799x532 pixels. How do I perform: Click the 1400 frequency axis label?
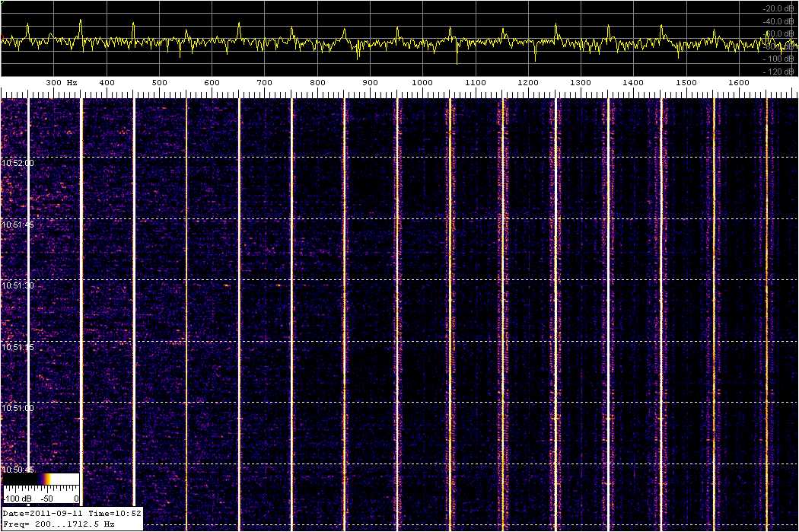(633, 82)
